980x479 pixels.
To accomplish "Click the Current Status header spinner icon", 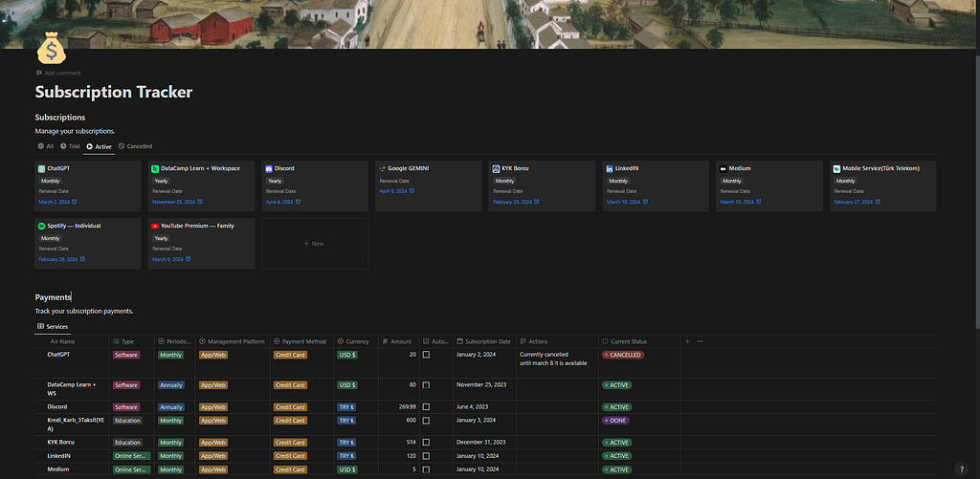I will point(605,341).
